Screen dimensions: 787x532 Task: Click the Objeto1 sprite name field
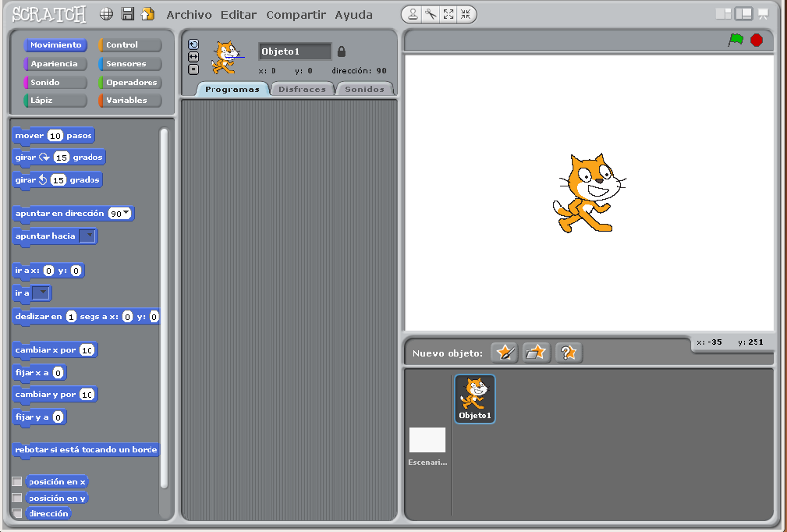(x=294, y=52)
